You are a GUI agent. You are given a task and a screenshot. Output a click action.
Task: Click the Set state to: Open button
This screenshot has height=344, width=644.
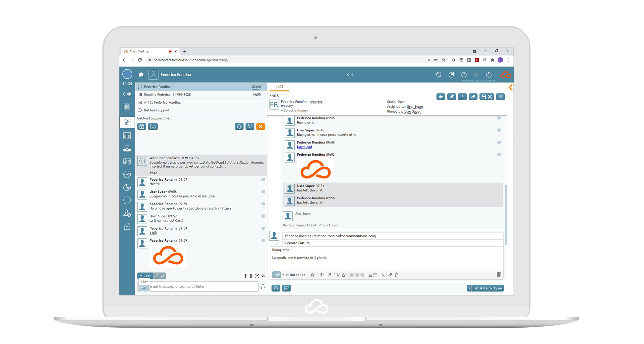click(x=488, y=288)
